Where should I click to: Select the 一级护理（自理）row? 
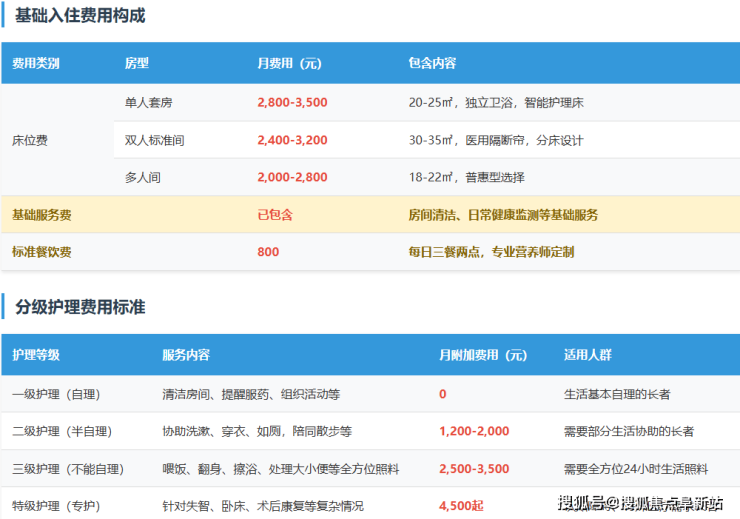pos(56,394)
